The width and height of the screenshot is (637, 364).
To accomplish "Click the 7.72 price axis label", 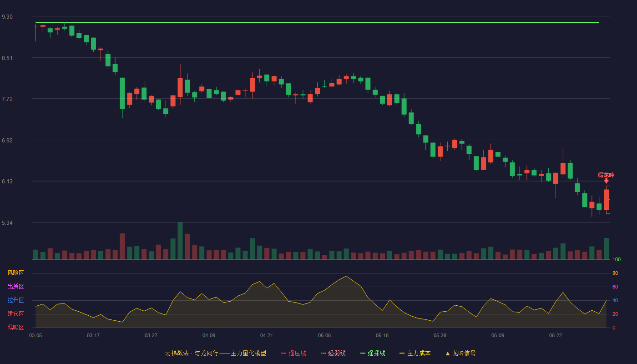I will [7, 99].
